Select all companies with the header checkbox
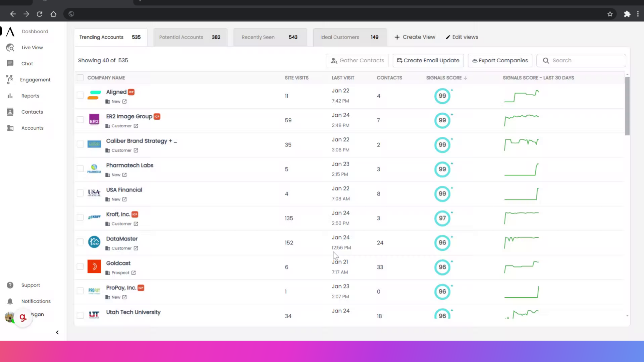The height and width of the screenshot is (362, 644). pyautogui.click(x=80, y=78)
